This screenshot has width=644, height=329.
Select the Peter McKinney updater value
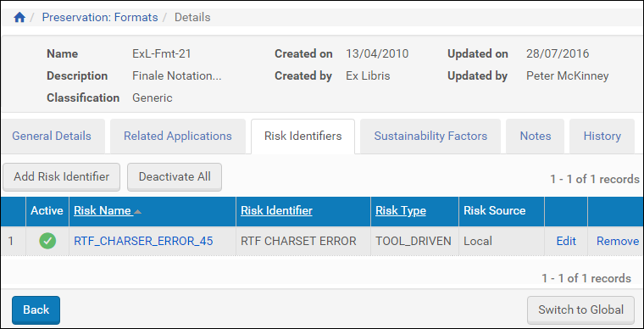pos(567,76)
